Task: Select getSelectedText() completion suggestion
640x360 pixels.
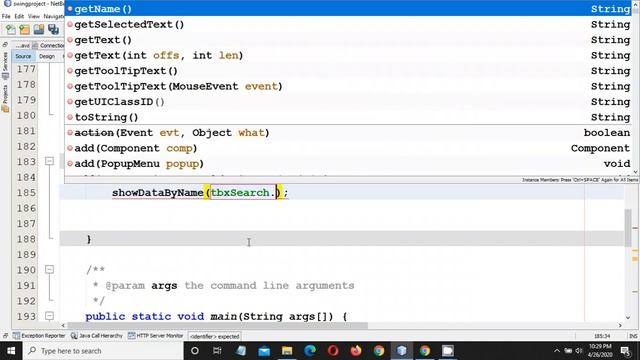Action: click(x=349, y=24)
